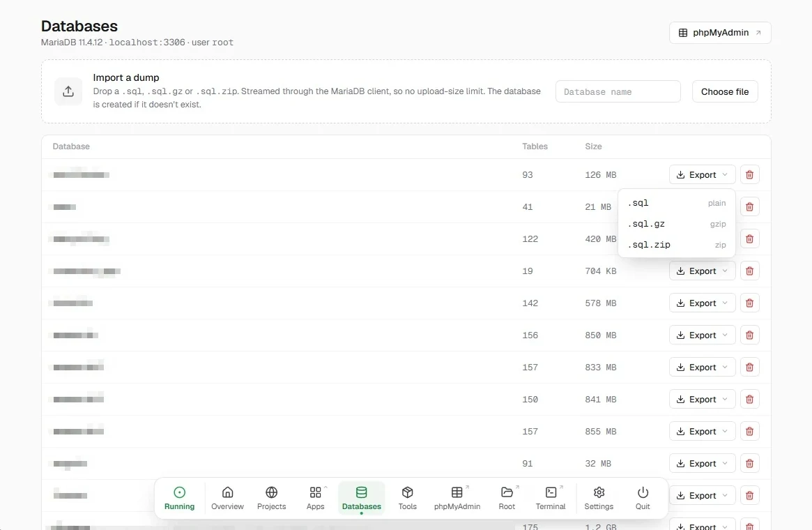This screenshot has width=812, height=530.
Task: Focus the Database name input field
Action: point(618,91)
